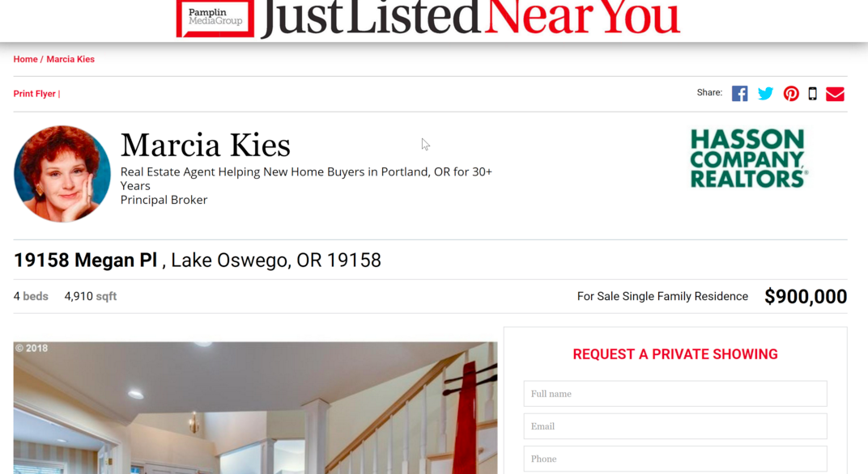The image size is (868, 474).
Task: Share listing on Facebook
Action: (x=739, y=94)
